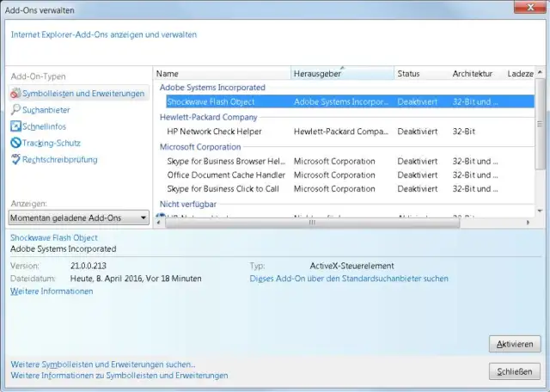Sort list by the Name column header

[222, 74]
